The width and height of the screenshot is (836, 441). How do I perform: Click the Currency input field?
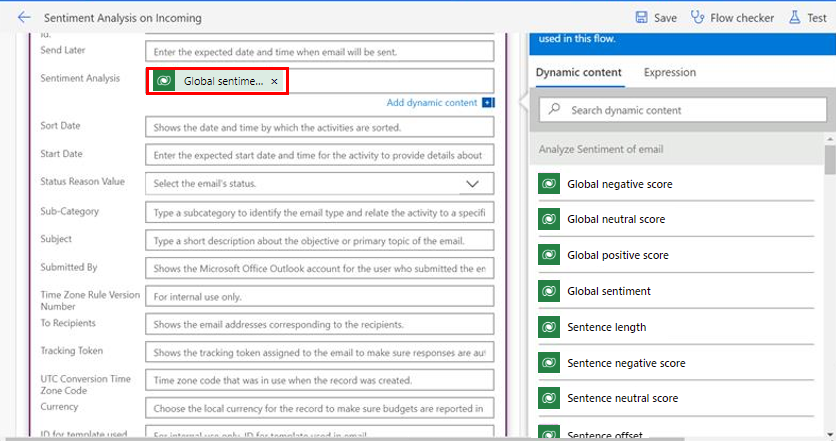(319, 408)
